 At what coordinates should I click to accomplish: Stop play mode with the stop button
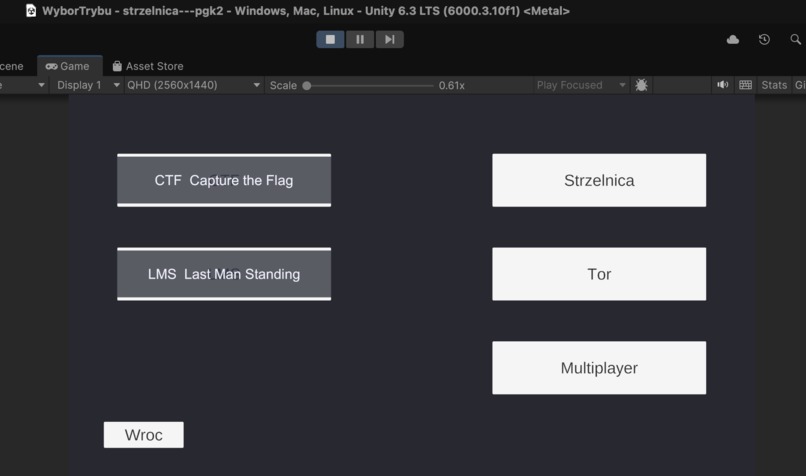pos(330,40)
